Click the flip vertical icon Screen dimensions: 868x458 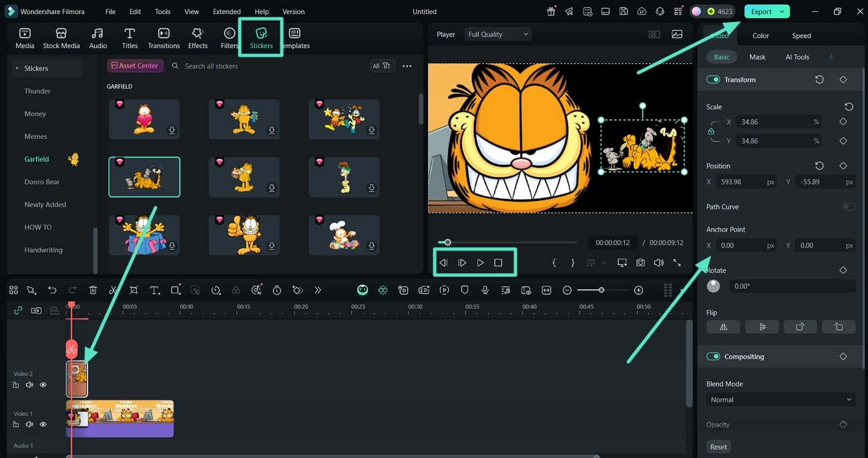click(762, 327)
